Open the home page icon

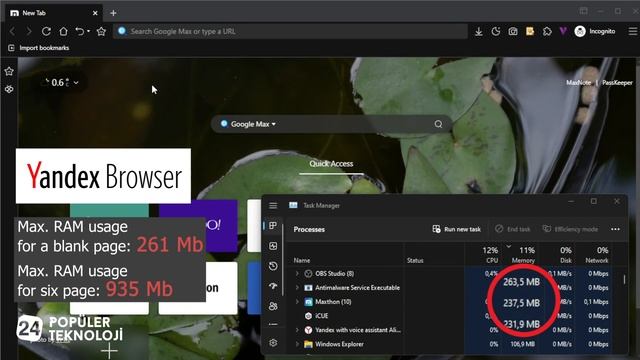[x=63, y=31]
